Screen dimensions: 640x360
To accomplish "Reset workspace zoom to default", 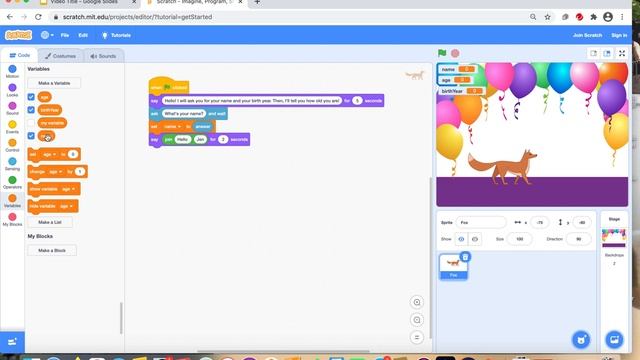I will (x=417, y=337).
